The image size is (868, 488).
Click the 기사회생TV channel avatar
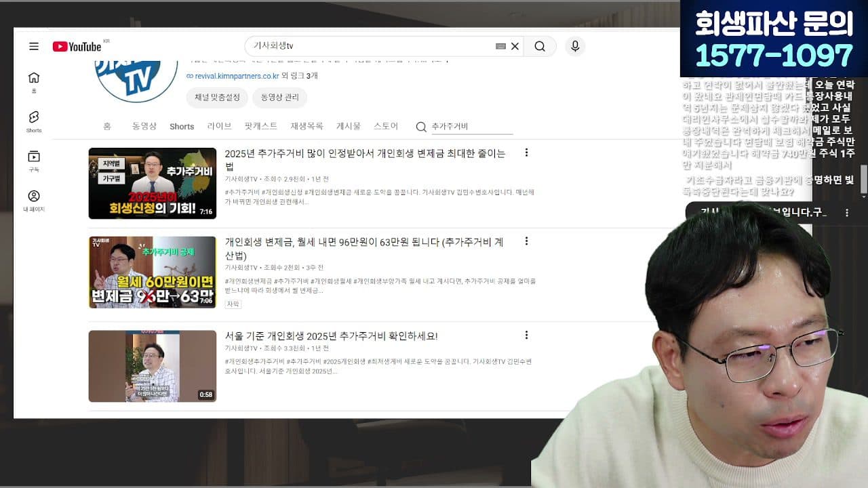click(136, 82)
